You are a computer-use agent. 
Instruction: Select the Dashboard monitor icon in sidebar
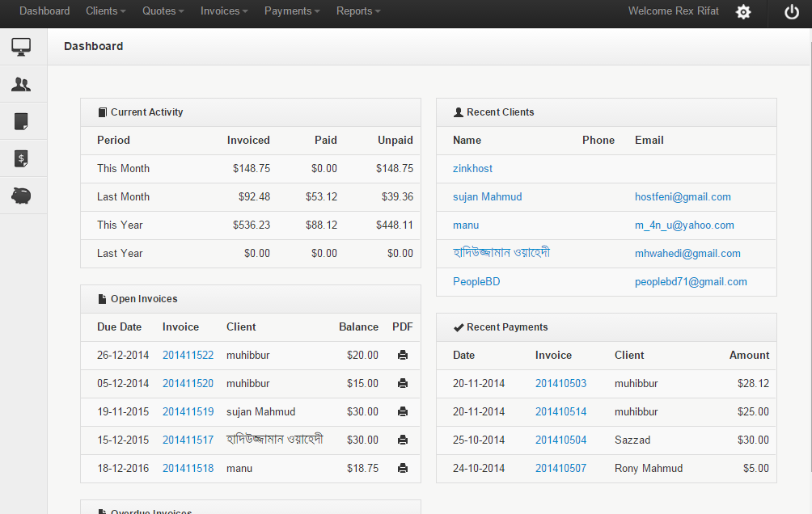(21, 46)
